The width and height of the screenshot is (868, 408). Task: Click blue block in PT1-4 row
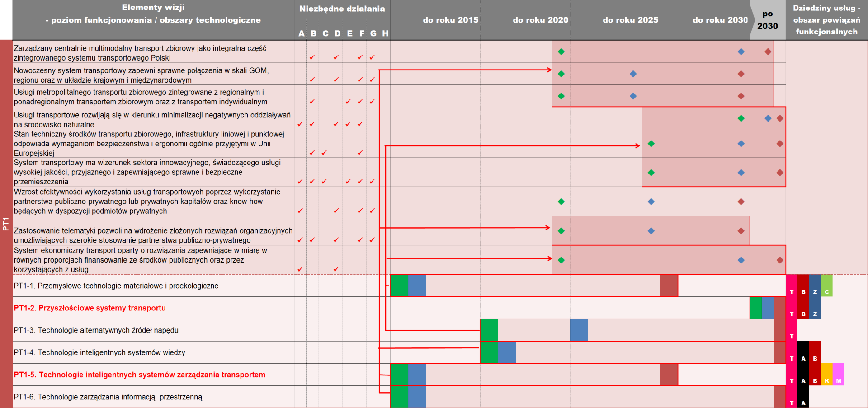coord(507,352)
